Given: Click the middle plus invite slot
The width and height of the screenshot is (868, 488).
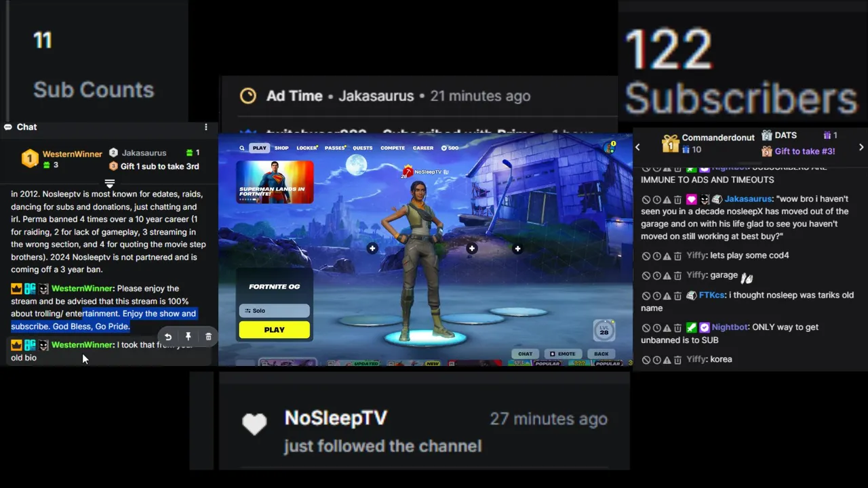Looking at the screenshot, I should pyautogui.click(x=472, y=249).
